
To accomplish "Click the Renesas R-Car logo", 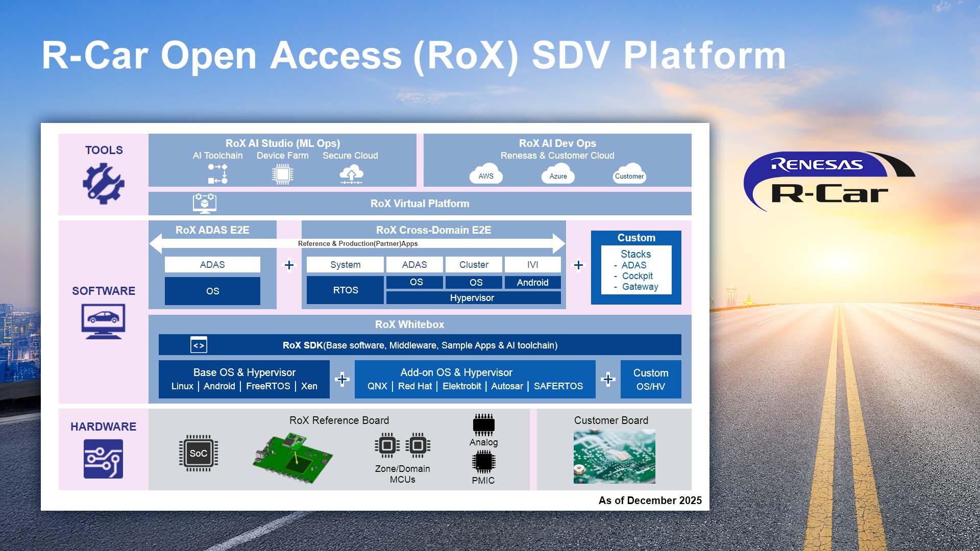I will click(x=829, y=181).
